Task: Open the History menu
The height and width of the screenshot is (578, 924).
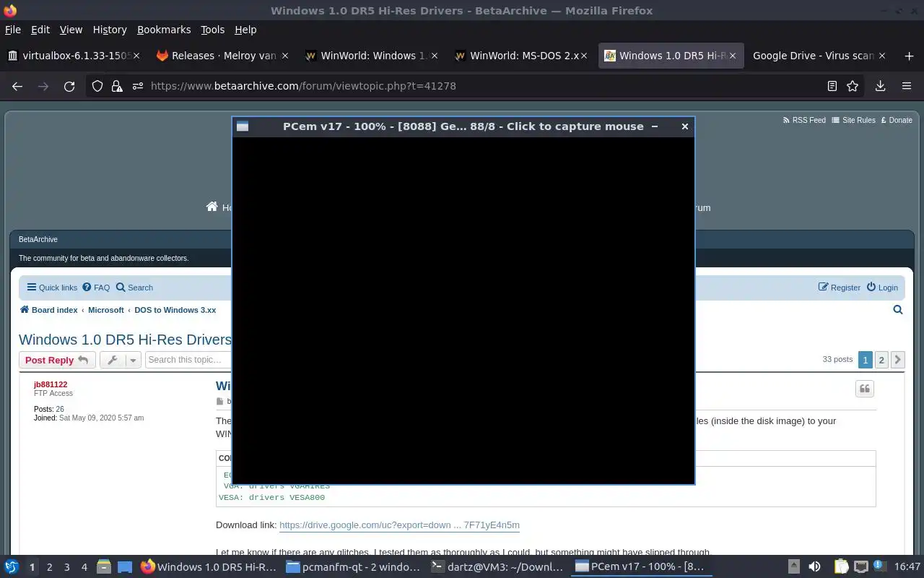Action: click(x=110, y=30)
